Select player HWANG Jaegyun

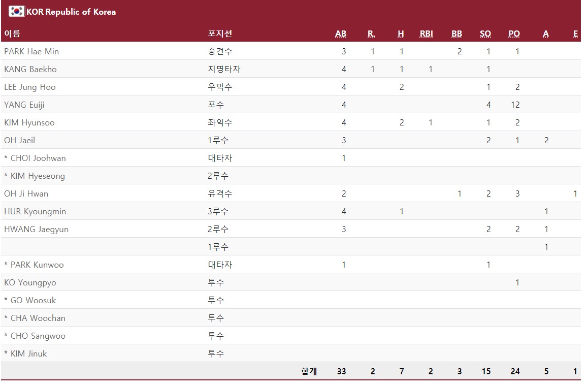pyautogui.click(x=37, y=229)
